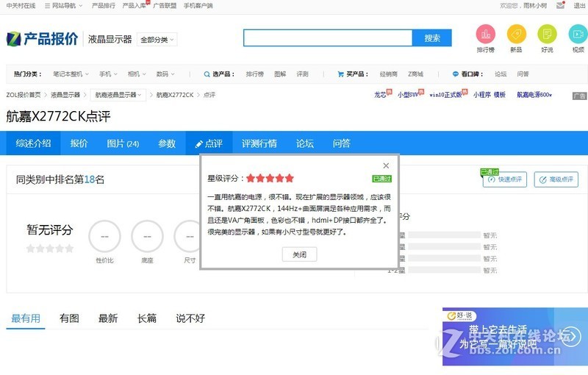Click the 退出 logout link

click(579, 6)
